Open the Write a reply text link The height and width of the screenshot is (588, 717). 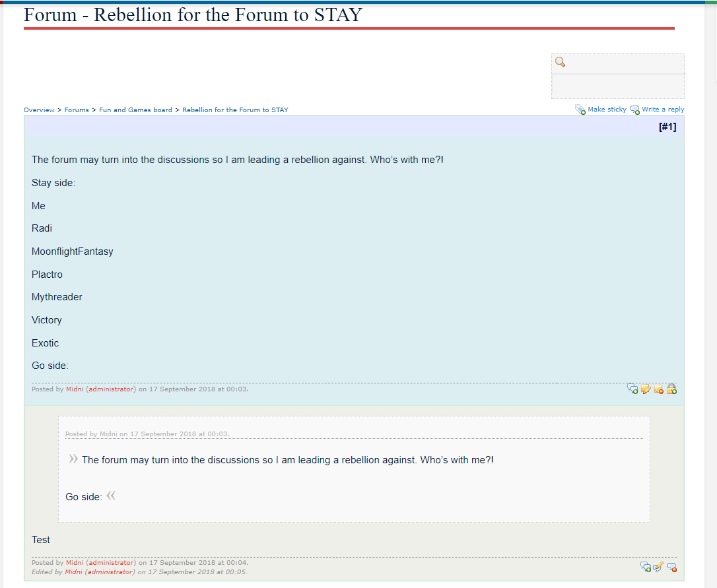pyautogui.click(x=663, y=110)
